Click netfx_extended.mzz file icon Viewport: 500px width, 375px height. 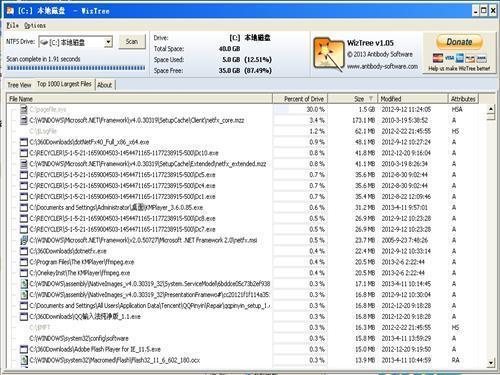click(x=24, y=164)
